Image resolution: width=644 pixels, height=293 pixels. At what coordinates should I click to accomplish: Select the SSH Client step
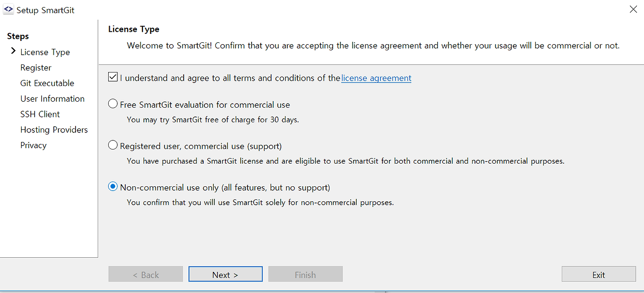click(40, 114)
